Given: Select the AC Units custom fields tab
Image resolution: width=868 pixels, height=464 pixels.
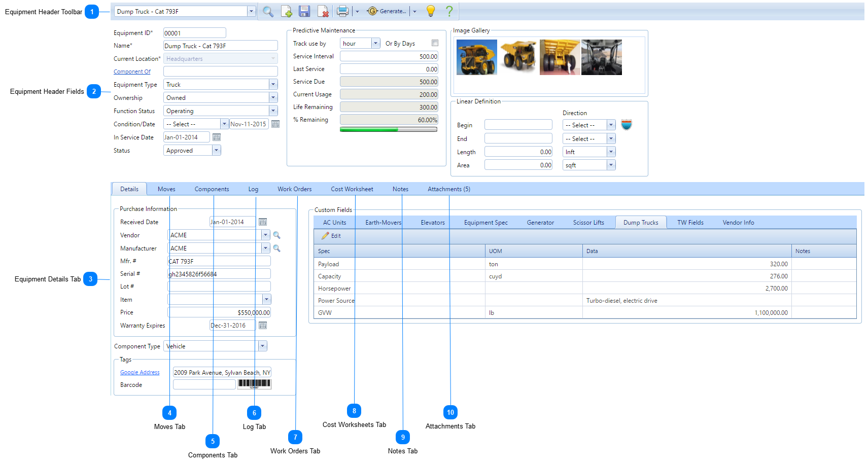Looking at the screenshot, I should (335, 223).
